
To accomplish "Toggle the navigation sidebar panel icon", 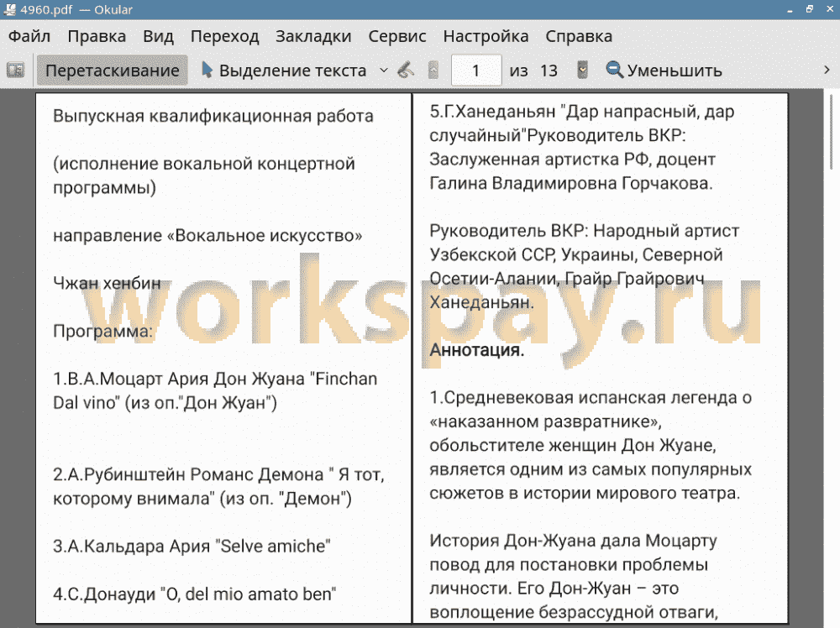I will tap(15, 71).
